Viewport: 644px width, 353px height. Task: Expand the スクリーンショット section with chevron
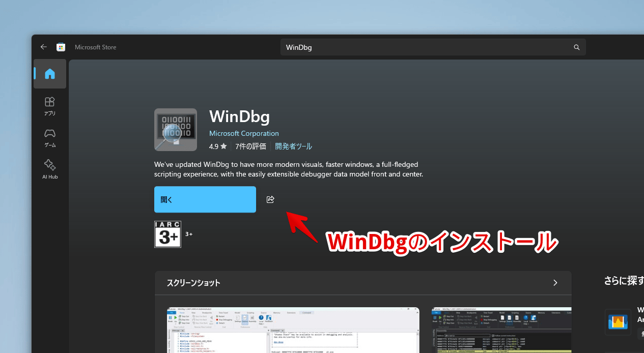pyautogui.click(x=555, y=283)
